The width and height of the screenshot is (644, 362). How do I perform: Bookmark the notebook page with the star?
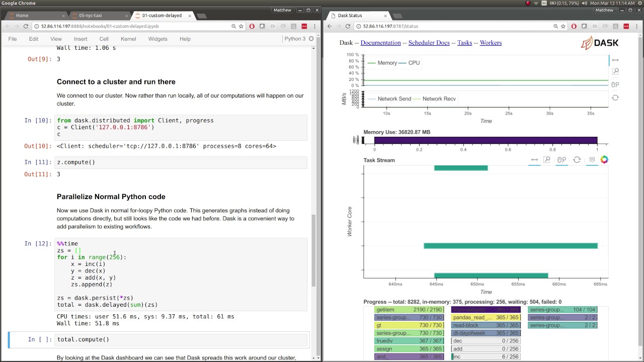pos(242,26)
